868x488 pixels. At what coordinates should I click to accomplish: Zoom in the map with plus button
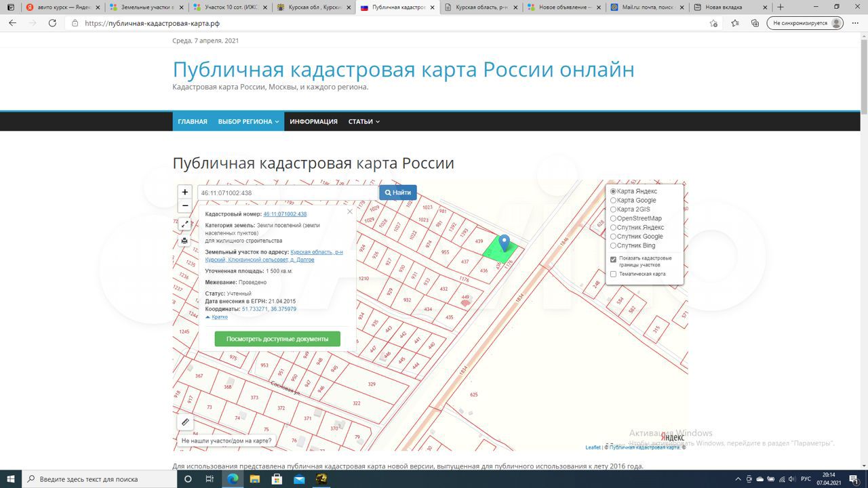click(x=184, y=192)
